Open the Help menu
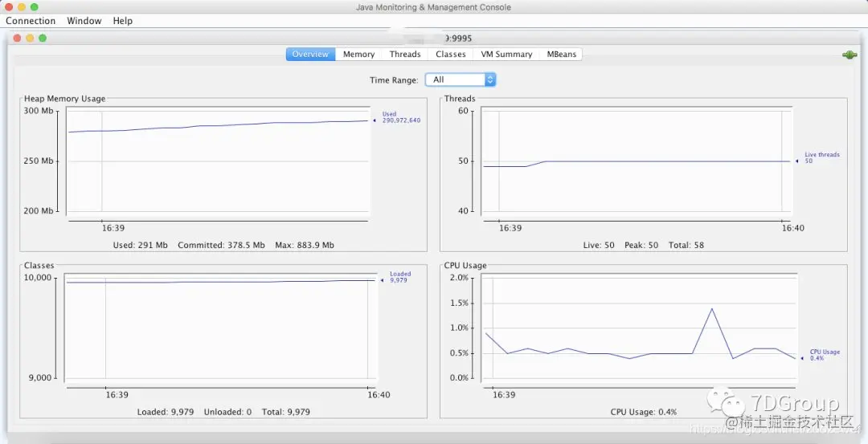Viewport: 868px width, 444px height. click(x=123, y=20)
